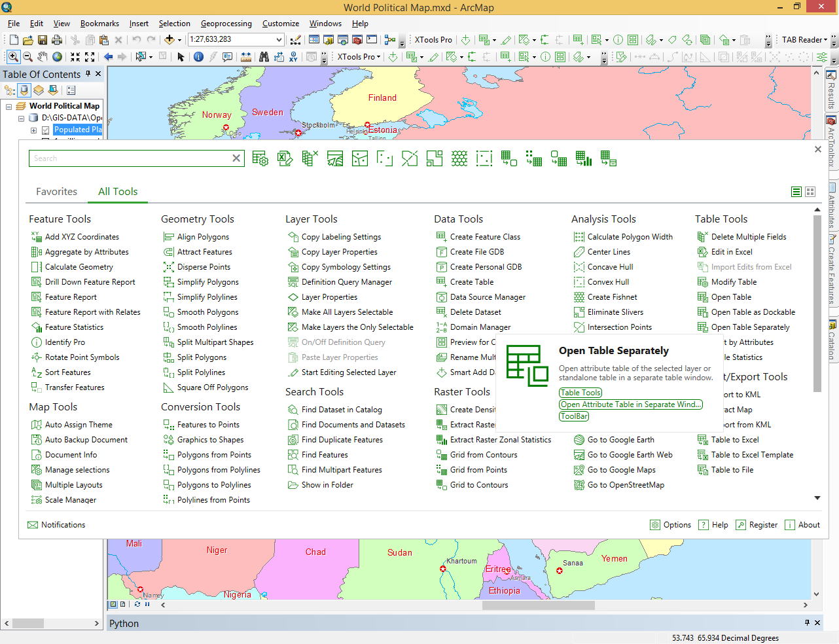Open the TAB Reader dropdown
839x644 pixels.
coord(804,40)
